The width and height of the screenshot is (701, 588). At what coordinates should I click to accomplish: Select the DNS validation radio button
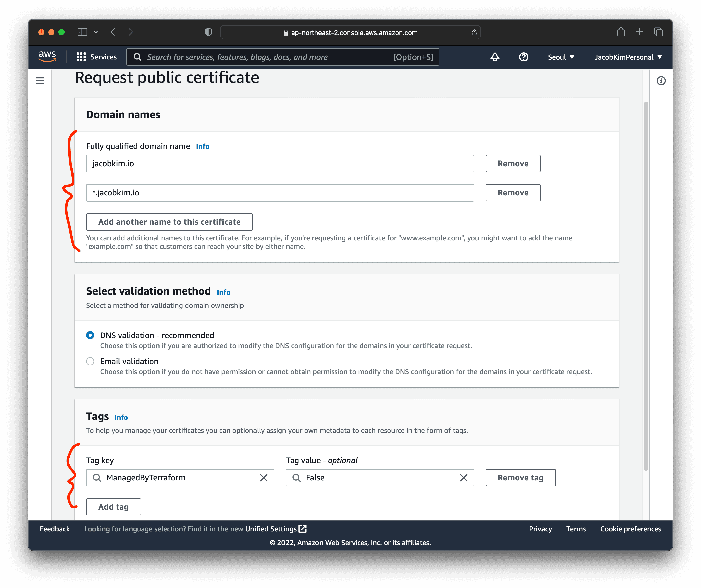90,335
